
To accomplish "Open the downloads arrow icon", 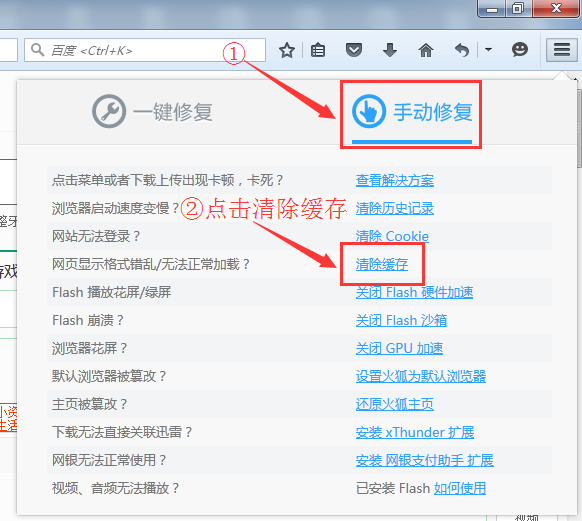I will click(390, 50).
